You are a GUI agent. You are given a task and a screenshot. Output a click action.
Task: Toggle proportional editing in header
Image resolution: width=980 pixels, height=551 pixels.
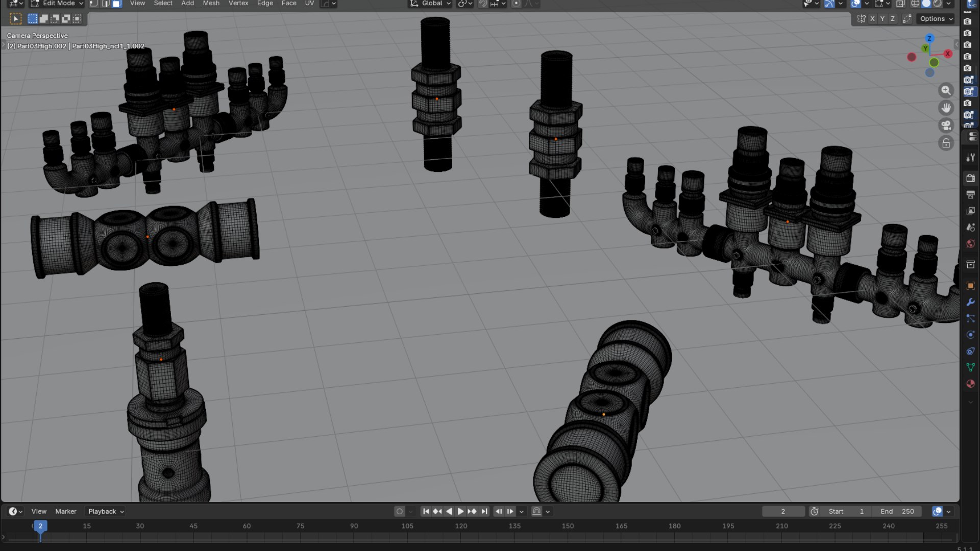pos(516,4)
